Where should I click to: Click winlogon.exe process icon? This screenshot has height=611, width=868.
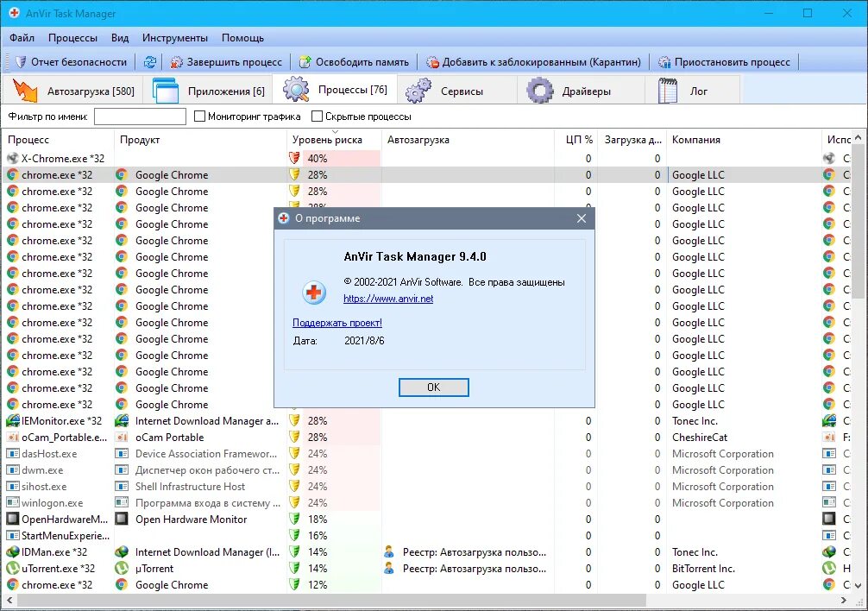tap(13, 502)
